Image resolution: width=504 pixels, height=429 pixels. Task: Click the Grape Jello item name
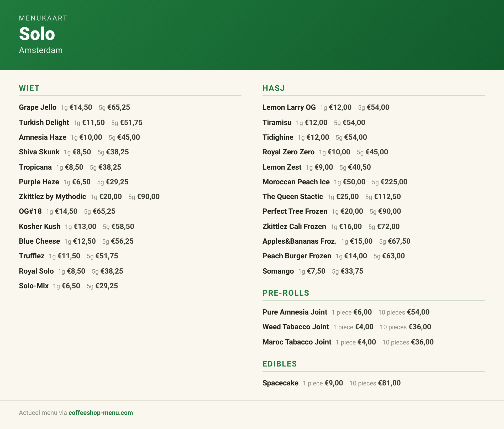pyautogui.click(x=38, y=107)
